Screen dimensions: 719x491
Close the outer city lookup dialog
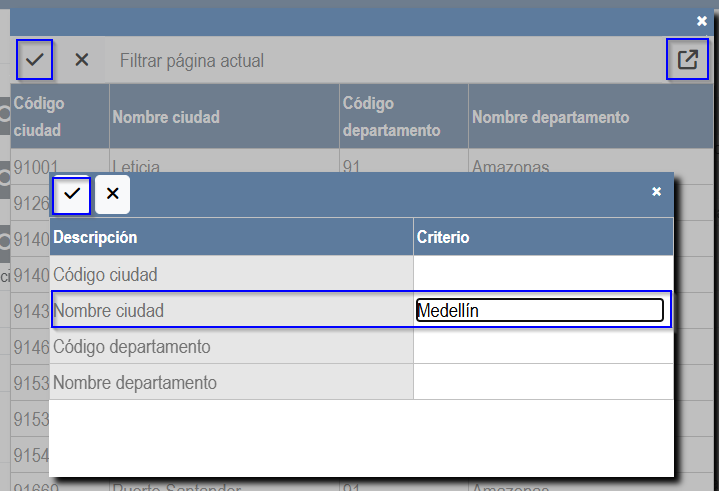(x=702, y=21)
